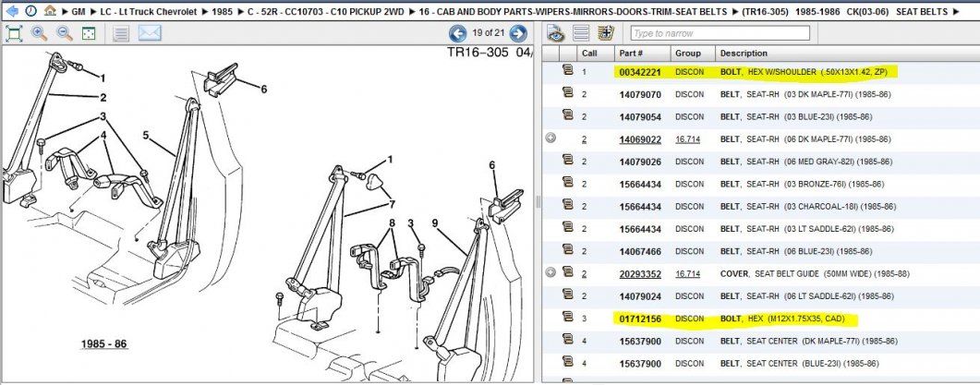
Task: Select 16 - CAB AND BODY PARTS breadcrumb
Action: (x=573, y=12)
